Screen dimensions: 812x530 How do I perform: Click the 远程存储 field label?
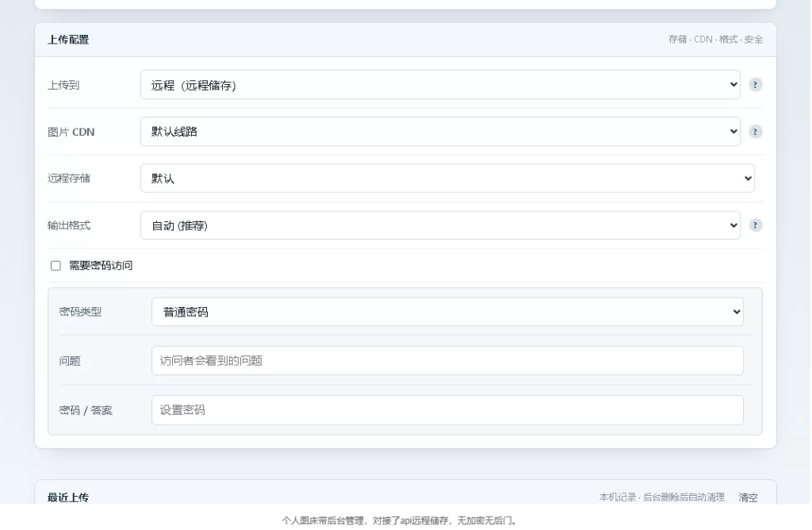[69, 179]
